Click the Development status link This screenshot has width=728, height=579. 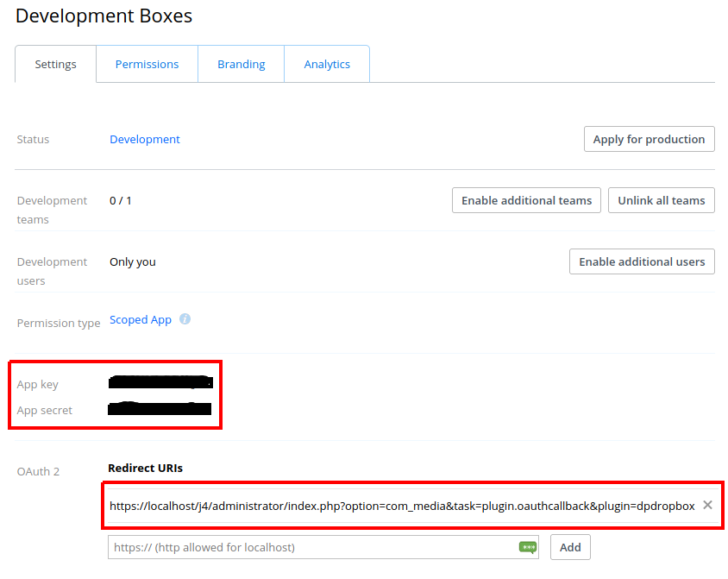(145, 140)
